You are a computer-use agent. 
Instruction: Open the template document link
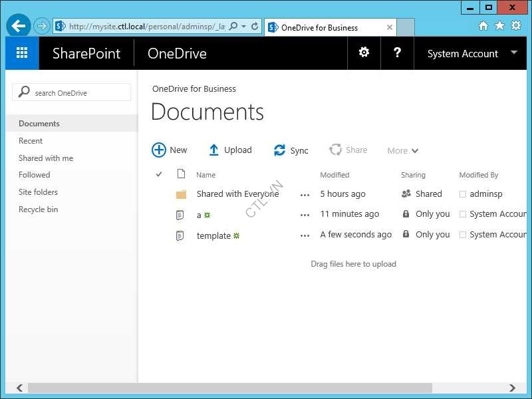click(x=213, y=235)
